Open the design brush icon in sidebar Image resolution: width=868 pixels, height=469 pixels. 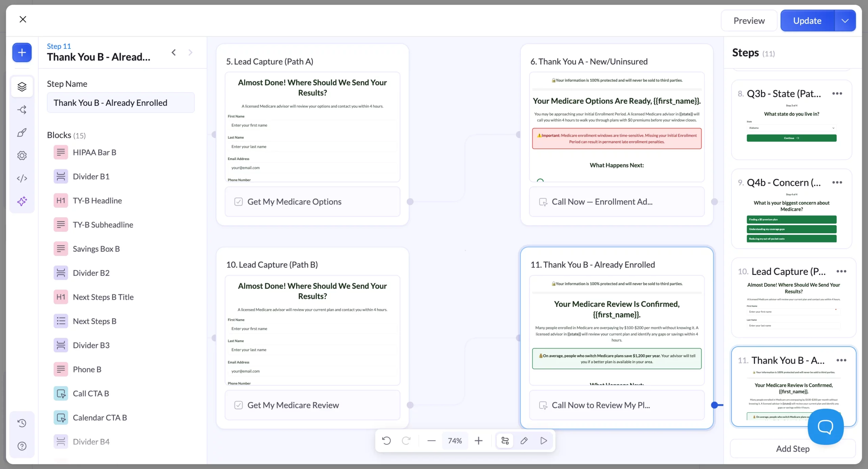click(22, 133)
